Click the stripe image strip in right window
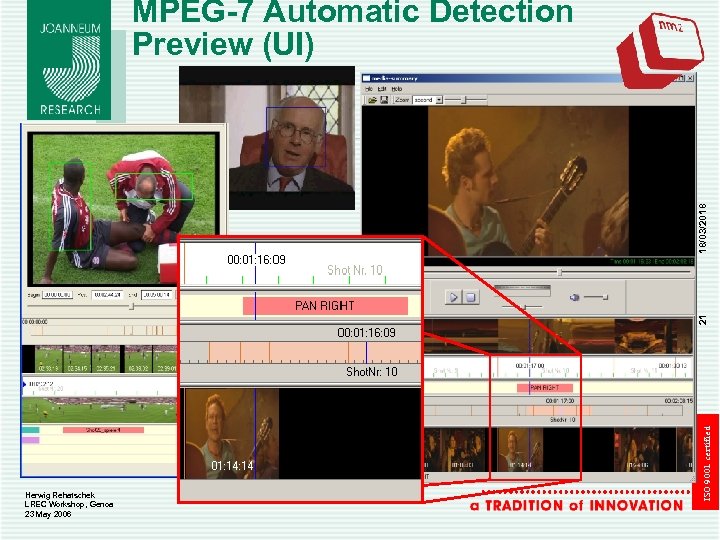The height and width of the screenshot is (540, 720). (x=558, y=337)
